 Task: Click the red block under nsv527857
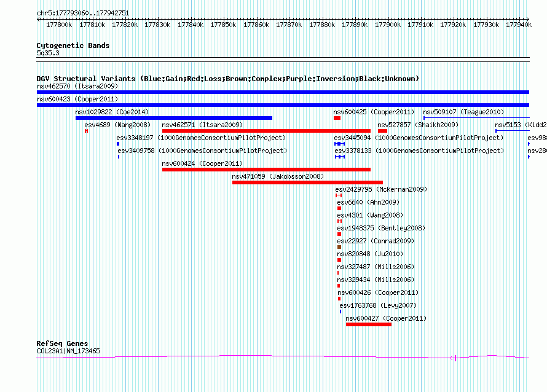(382, 131)
